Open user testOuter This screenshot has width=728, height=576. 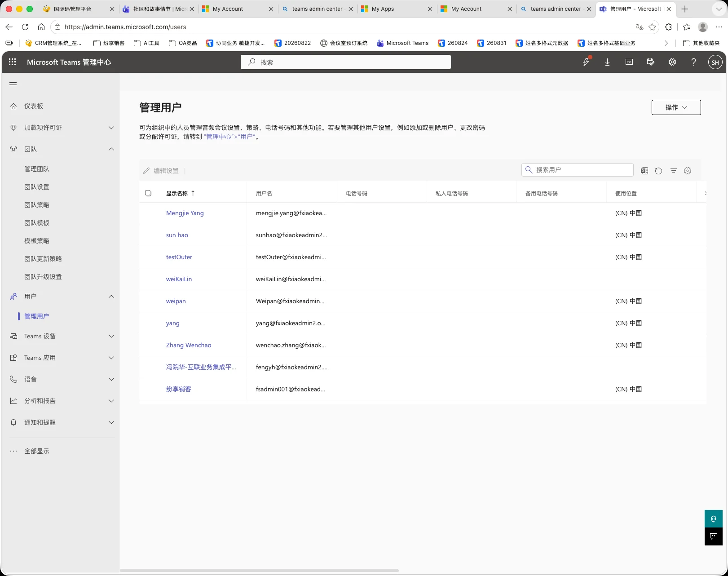[179, 257]
